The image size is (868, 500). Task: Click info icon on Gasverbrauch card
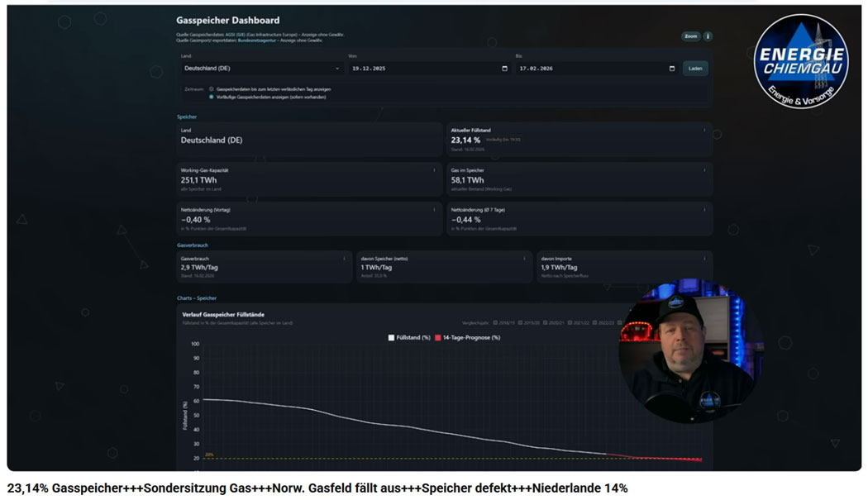tap(345, 259)
